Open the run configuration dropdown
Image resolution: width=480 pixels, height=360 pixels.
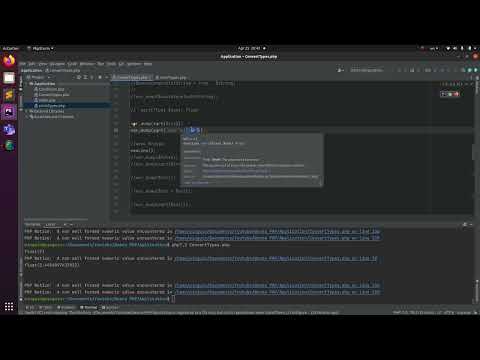(x=367, y=70)
